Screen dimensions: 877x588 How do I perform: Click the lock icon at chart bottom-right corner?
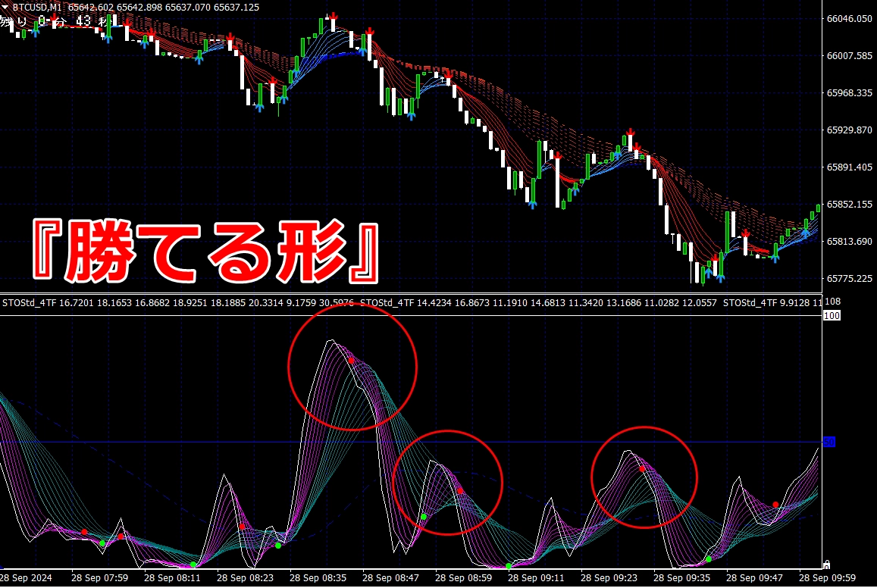pyautogui.click(x=827, y=565)
